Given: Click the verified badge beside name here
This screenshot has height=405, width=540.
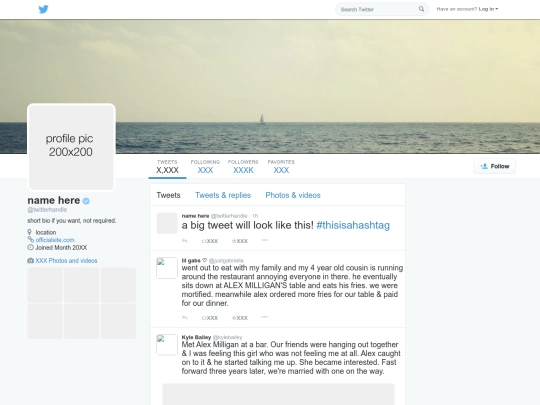Looking at the screenshot, I should (86, 201).
